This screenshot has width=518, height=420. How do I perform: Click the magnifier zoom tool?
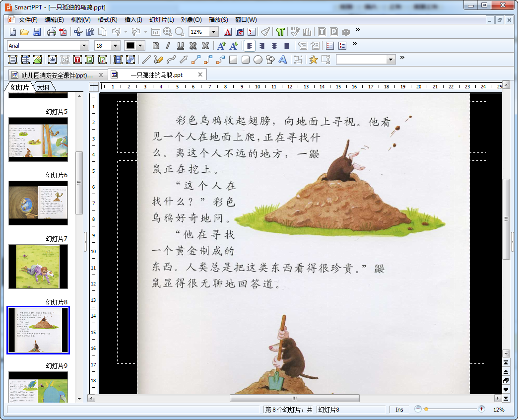(x=180, y=32)
